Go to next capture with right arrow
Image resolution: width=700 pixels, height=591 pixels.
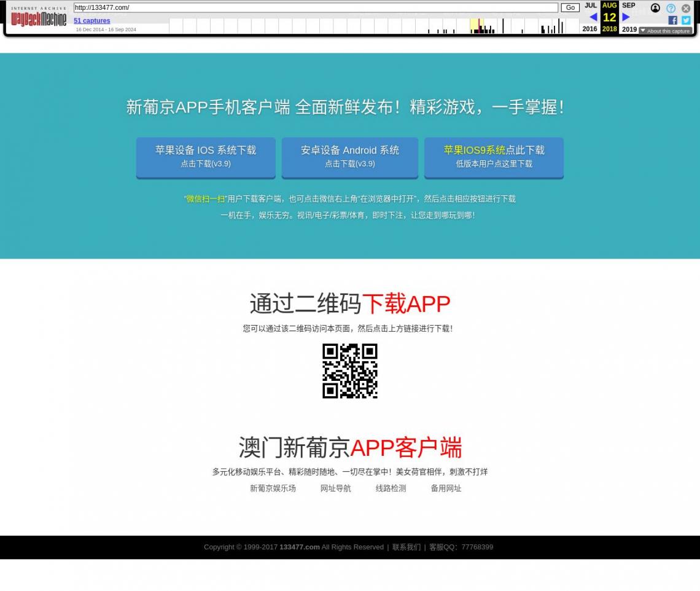point(626,17)
